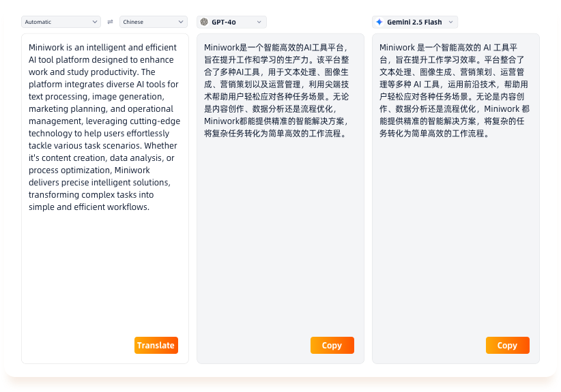Click the GPT-4o Chinese translation text
The height and width of the screenshot is (392, 561).
pyautogui.click(x=276, y=91)
